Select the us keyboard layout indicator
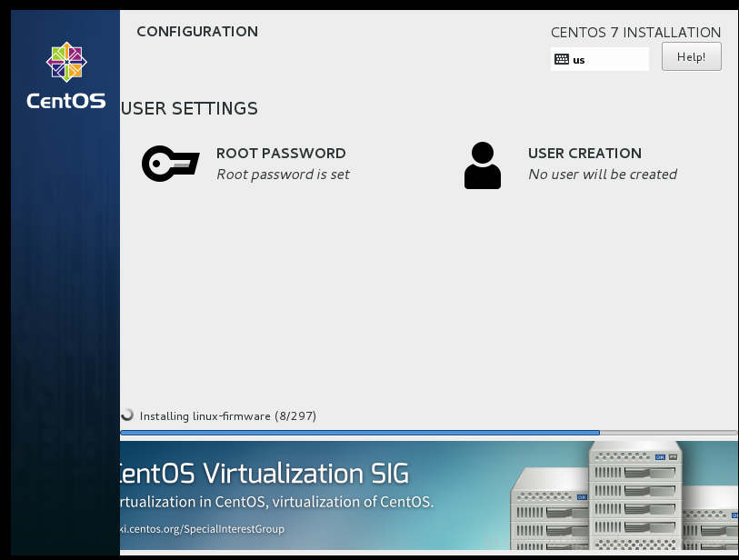Image resolution: width=739 pixels, height=560 pixels. click(x=600, y=59)
